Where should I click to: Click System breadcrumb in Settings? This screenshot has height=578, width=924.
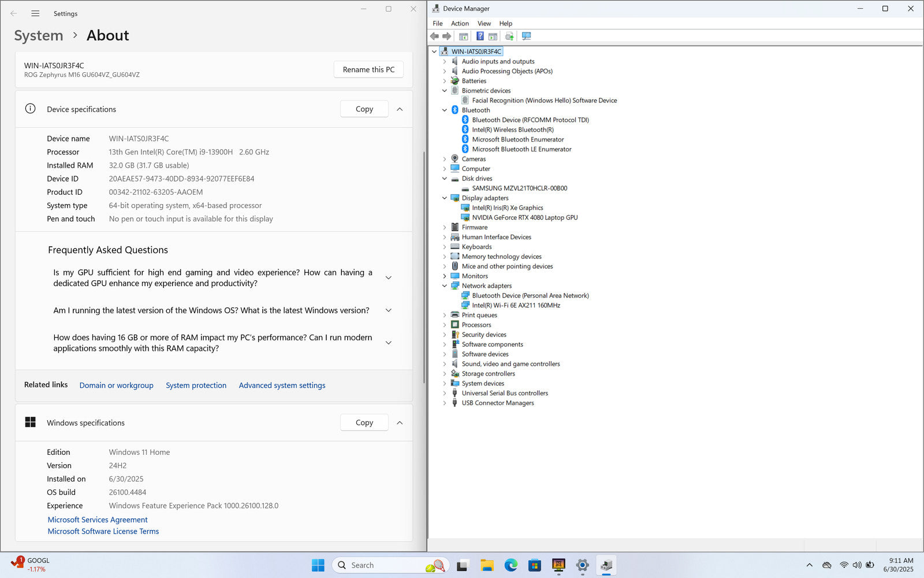point(39,35)
